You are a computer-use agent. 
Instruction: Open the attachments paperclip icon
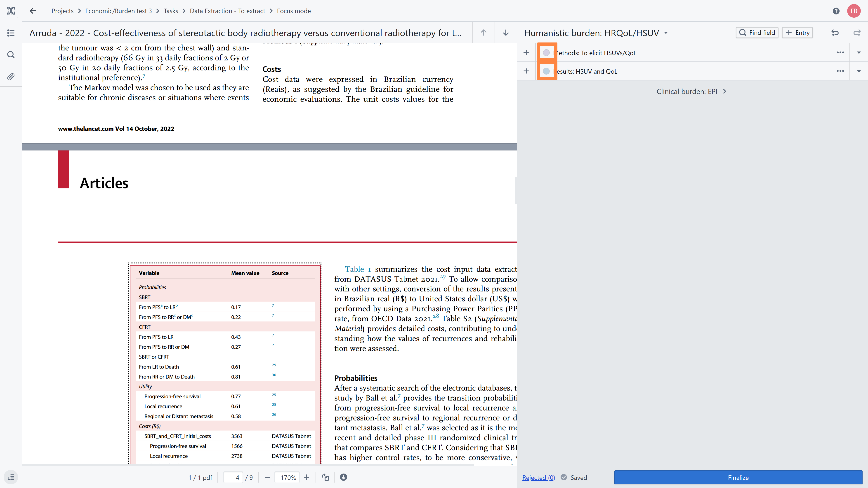(x=11, y=76)
